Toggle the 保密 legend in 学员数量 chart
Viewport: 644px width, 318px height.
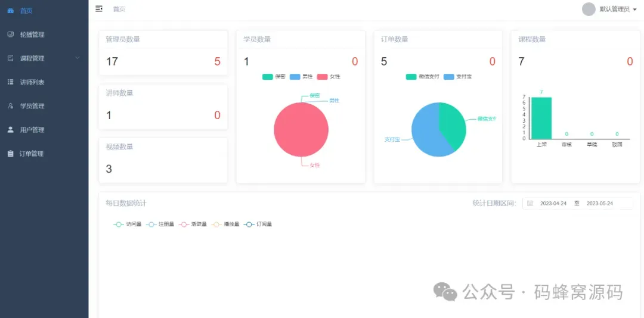coord(274,77)
